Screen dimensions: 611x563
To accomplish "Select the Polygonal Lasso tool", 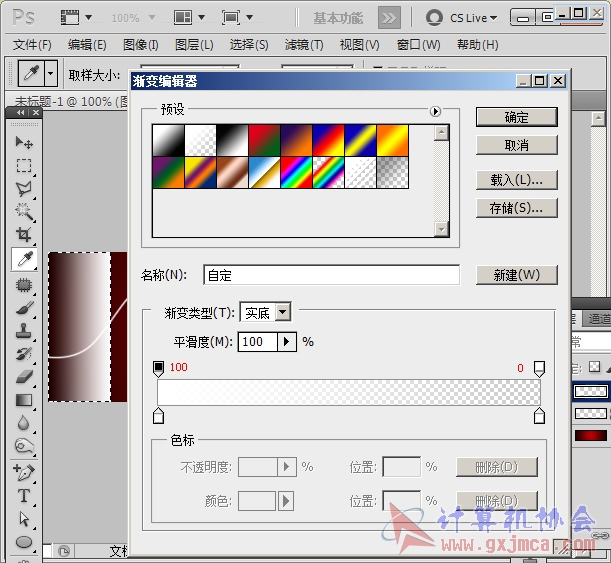I will click(x=24, y=189).
